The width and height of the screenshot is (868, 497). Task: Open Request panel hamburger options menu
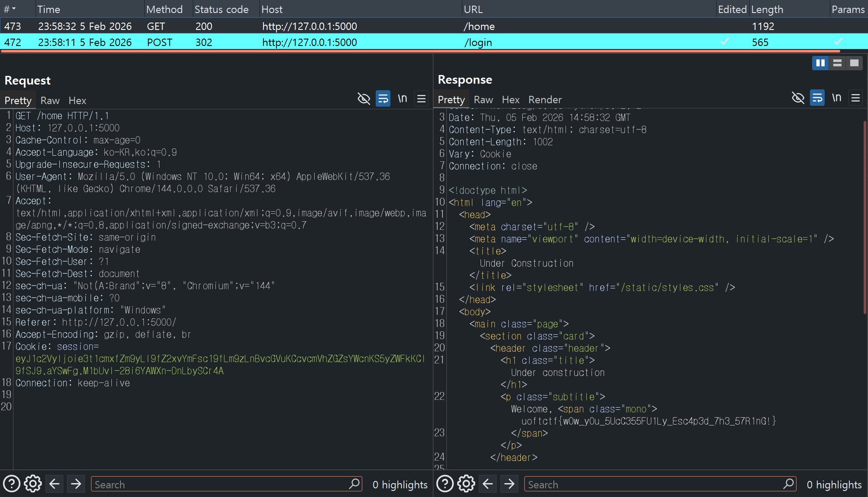(x=421, y=99)
